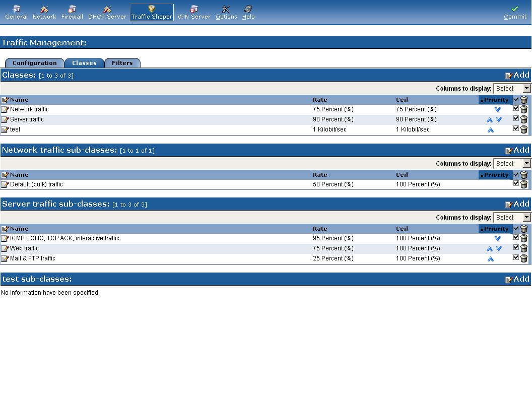Image resolution: width=532 pixels, height=402 pixels.
Task: Open the Help book icon
Action: [x=248, y=9]
